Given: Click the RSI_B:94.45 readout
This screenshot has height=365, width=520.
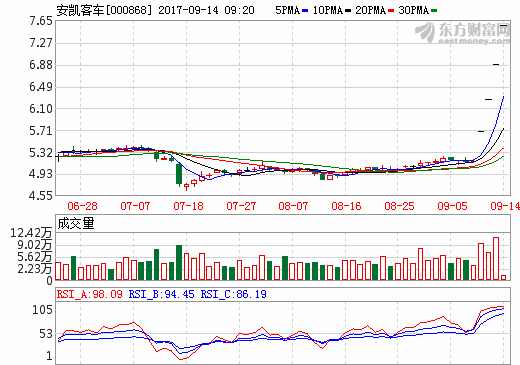Looking at the screenshot, I should tap(162, 294).
